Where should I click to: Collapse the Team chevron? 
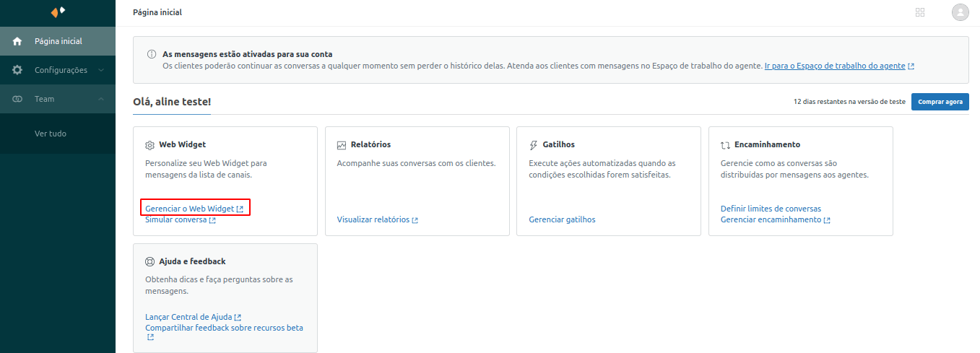(x=101, y=99)
